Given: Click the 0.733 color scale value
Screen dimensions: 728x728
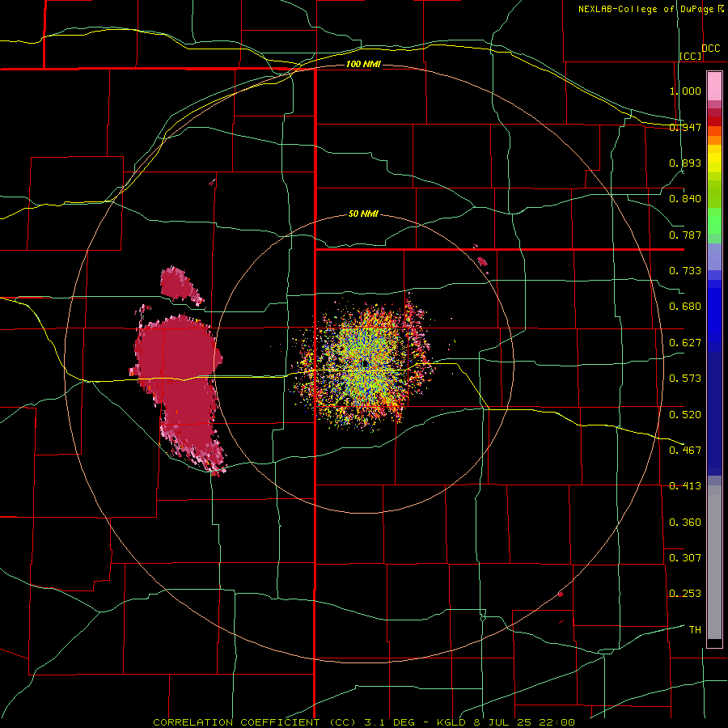Looking at the screenshot, I should 685,271.
